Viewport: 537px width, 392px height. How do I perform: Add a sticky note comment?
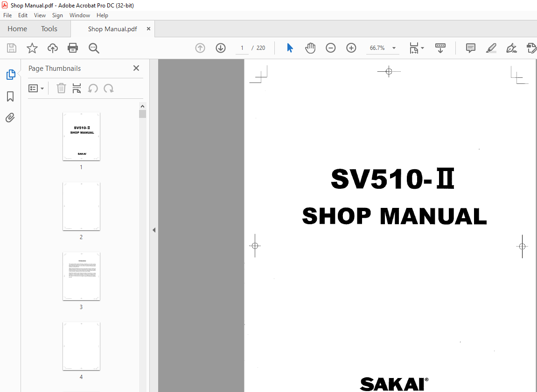[471, 48]
